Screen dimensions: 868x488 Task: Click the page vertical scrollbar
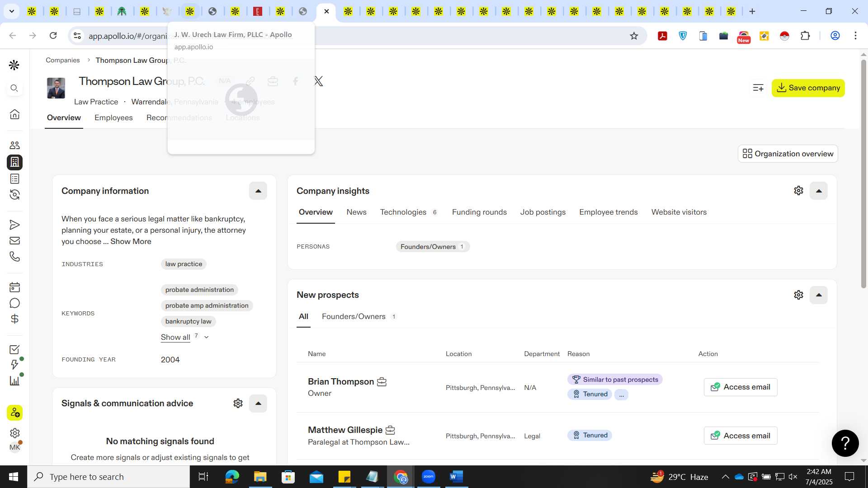tap(863, 174)
